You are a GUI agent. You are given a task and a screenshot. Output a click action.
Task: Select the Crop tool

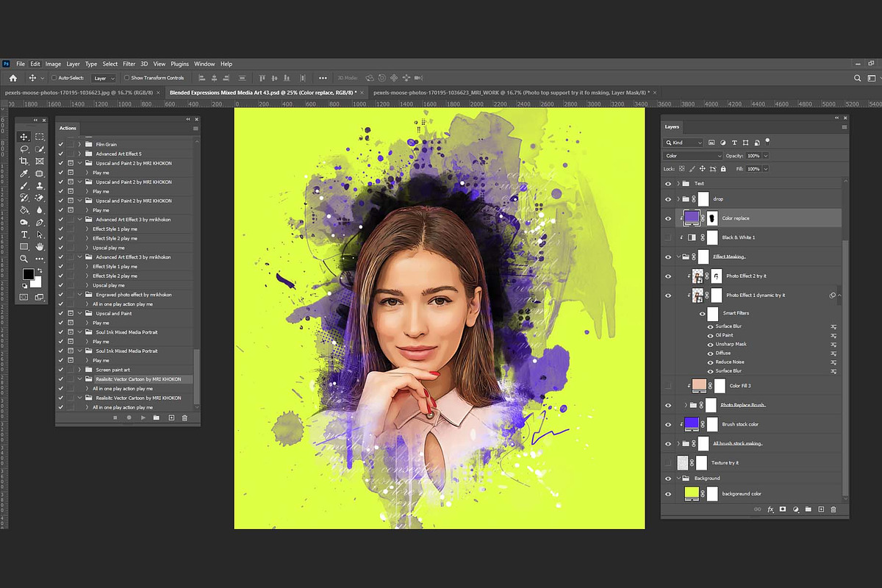tap(24, 161)
